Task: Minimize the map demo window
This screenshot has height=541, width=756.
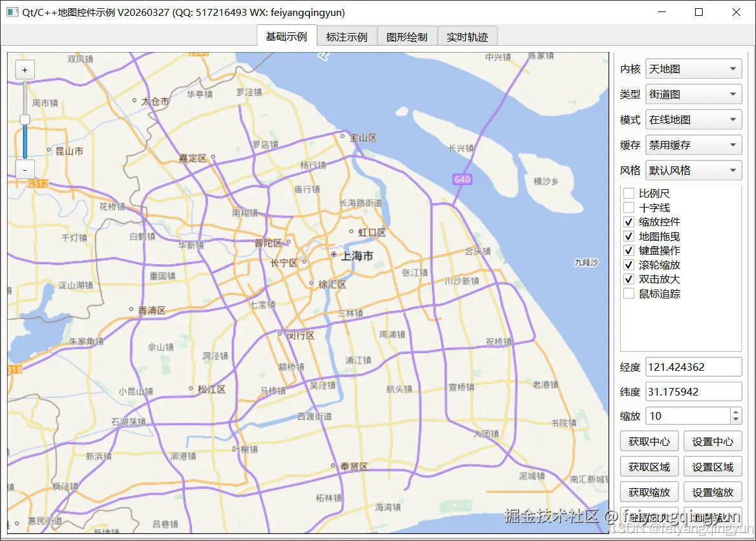Action: coord(662,12)
